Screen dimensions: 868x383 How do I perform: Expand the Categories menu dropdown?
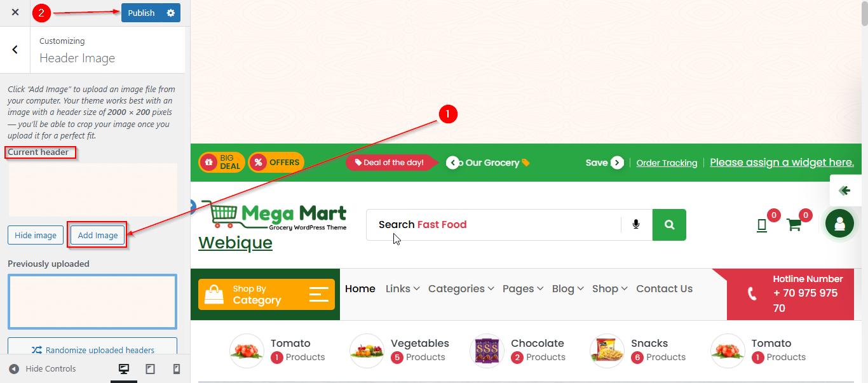coord(461,288)
